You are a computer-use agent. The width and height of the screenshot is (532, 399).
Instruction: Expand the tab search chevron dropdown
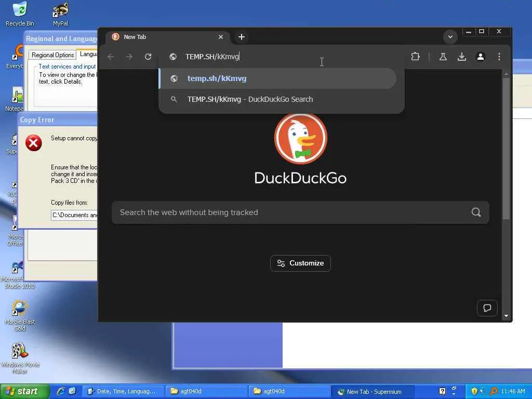tap(450, 37)
